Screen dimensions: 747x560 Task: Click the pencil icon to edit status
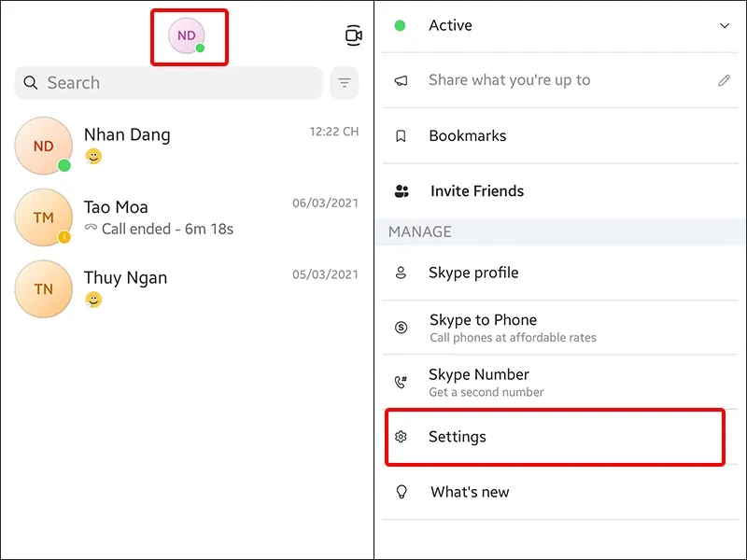pos(724,80)
